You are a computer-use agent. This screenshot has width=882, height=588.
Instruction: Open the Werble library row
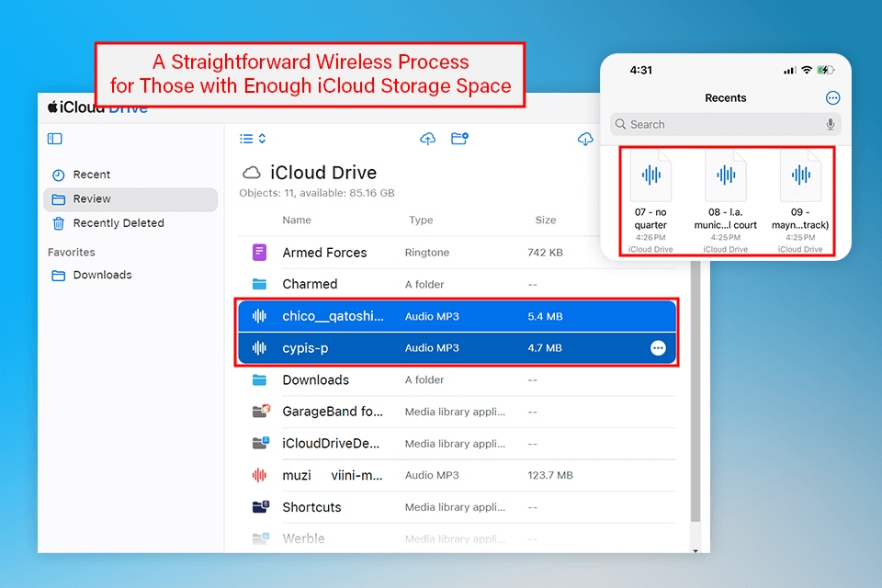click(x=457, y=538)
